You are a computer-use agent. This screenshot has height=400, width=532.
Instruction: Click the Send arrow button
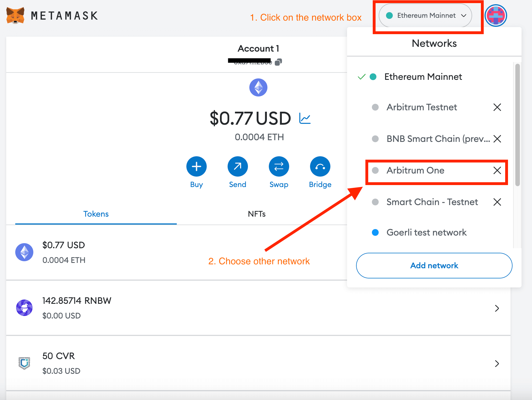click(238, 166)
